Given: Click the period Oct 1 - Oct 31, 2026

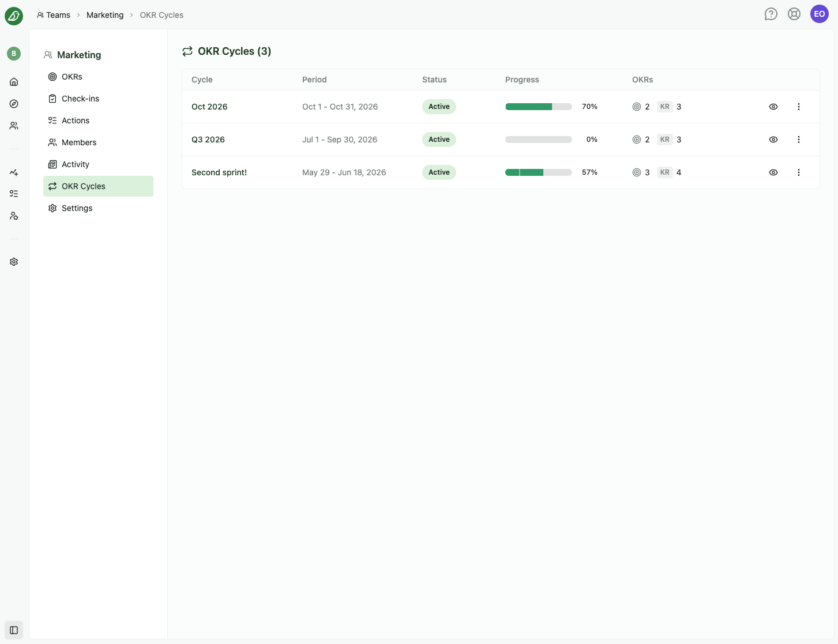Looking at the screenshot, I should click(x=340, y=107).
